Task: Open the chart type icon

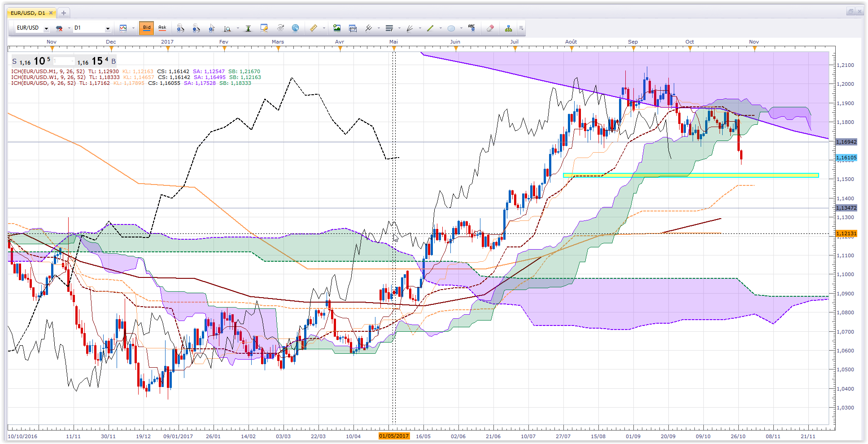Action: [x=123, y=28]
